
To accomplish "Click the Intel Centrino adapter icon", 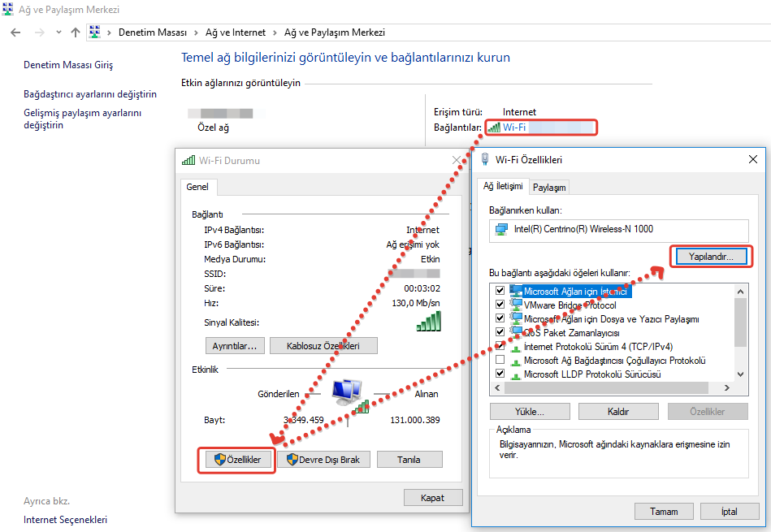I will point(501,229).
